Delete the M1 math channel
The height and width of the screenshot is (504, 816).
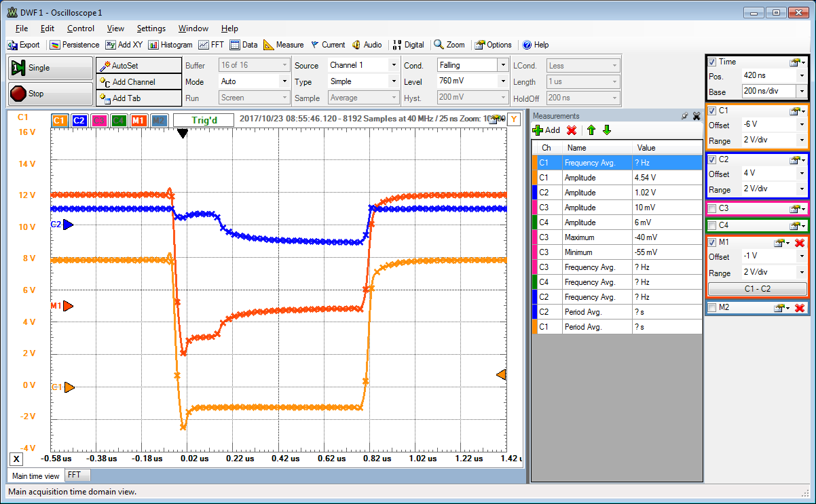[799, 243]
